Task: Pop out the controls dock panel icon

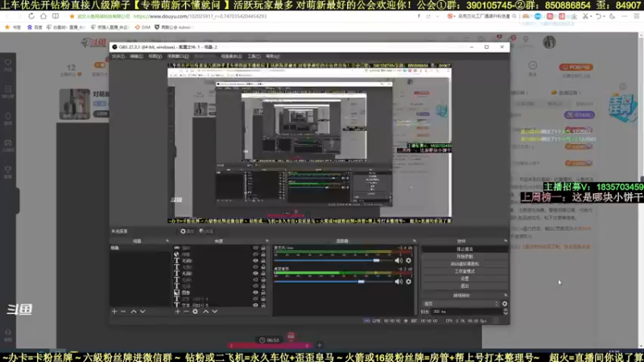Action: 506,241
